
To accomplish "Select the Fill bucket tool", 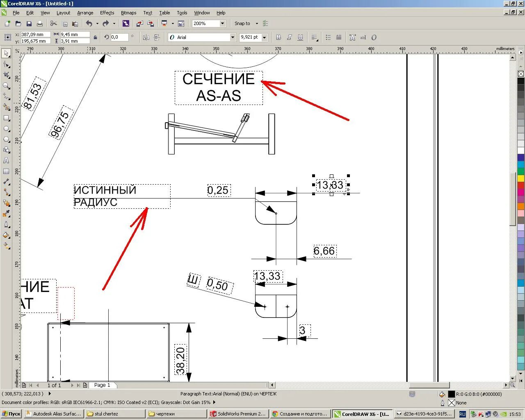I will click(6, 235).
